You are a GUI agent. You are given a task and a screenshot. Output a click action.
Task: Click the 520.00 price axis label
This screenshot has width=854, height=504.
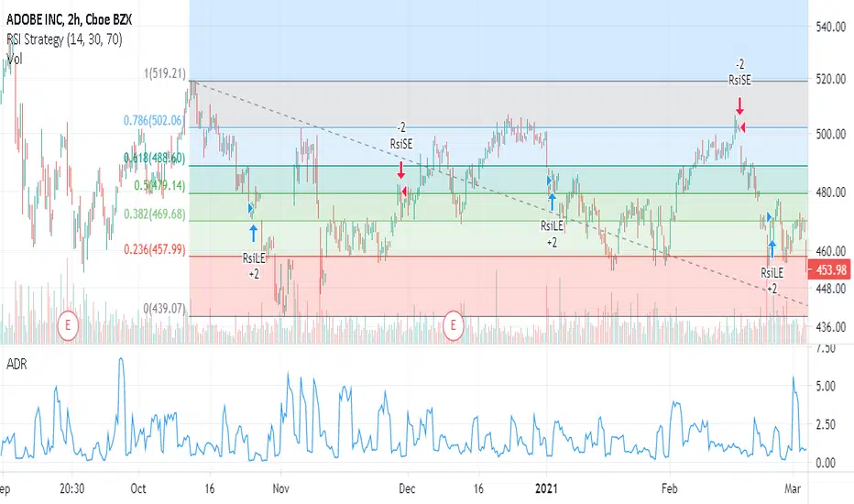(x=831, y=79)
